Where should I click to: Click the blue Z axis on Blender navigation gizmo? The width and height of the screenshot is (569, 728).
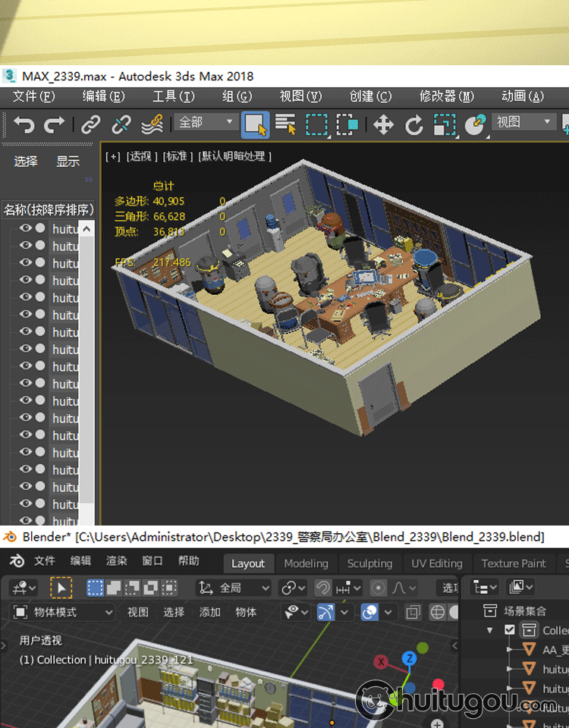click(410, 657)
